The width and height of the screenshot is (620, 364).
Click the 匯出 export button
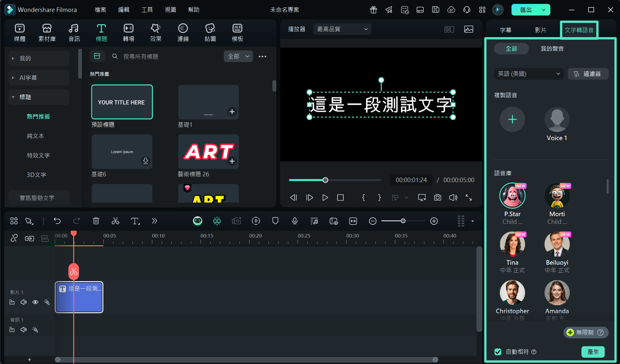click(x=526, y=10)
